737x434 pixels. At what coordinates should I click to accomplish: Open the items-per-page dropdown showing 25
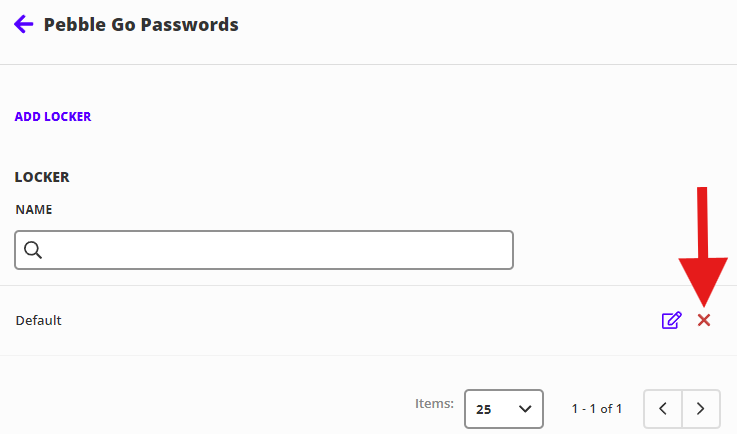tap(503, 408)
